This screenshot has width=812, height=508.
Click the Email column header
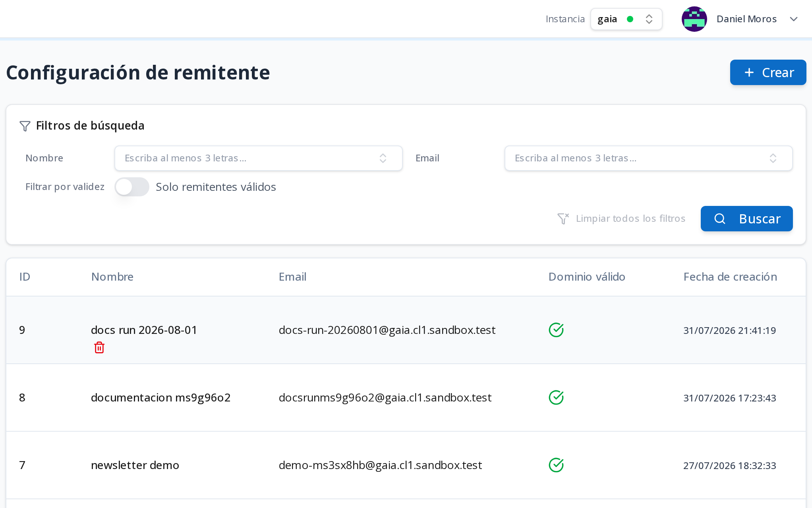(x=292, y=277)
